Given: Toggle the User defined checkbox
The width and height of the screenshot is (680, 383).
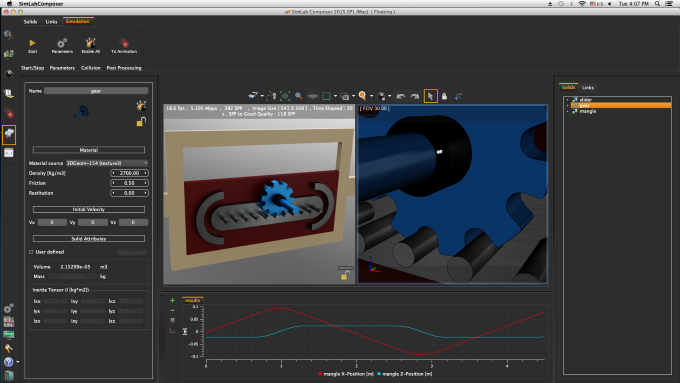Looking at the screenshot, I should tap(31, 252).
